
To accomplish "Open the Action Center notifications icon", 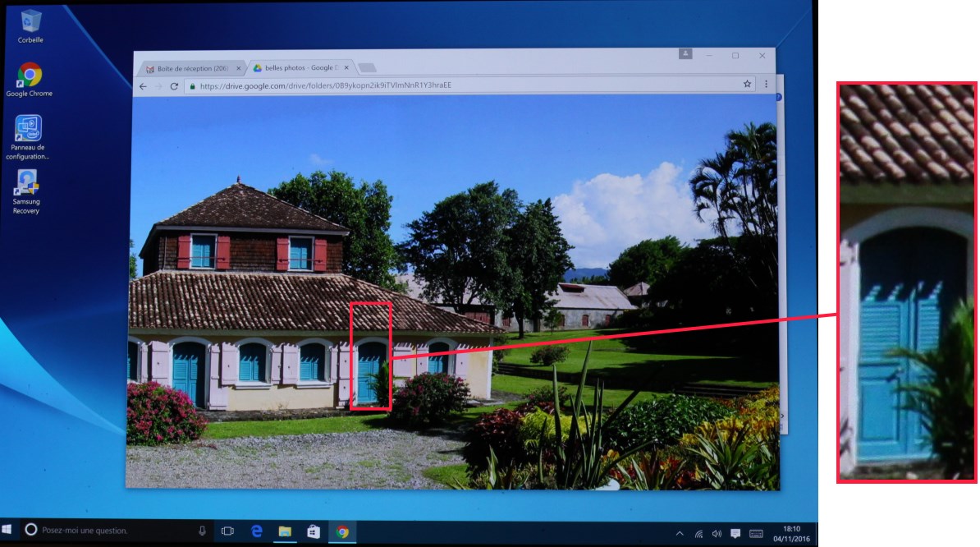I will [735, 533].
